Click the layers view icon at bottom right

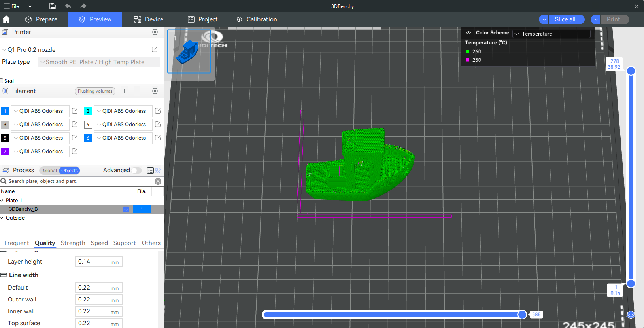(631, 315)
